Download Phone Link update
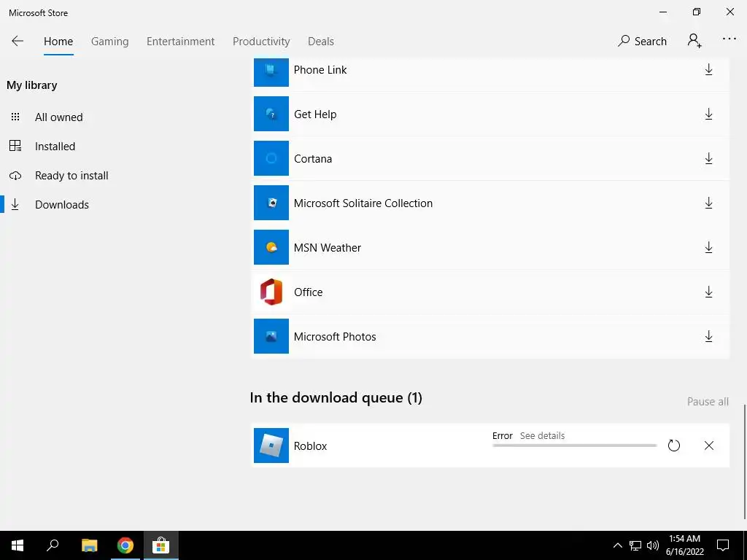747x560 pixels. pos(708,69)
